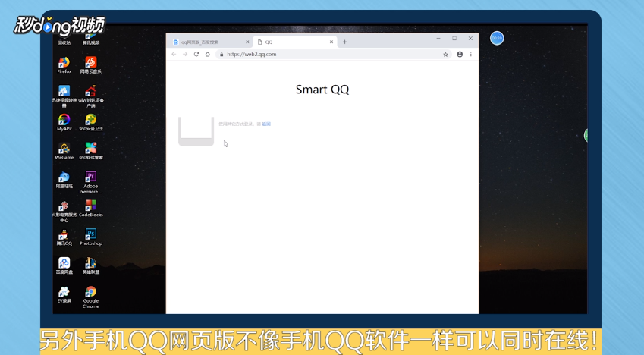Click the site security lock icon

point(221,55)
